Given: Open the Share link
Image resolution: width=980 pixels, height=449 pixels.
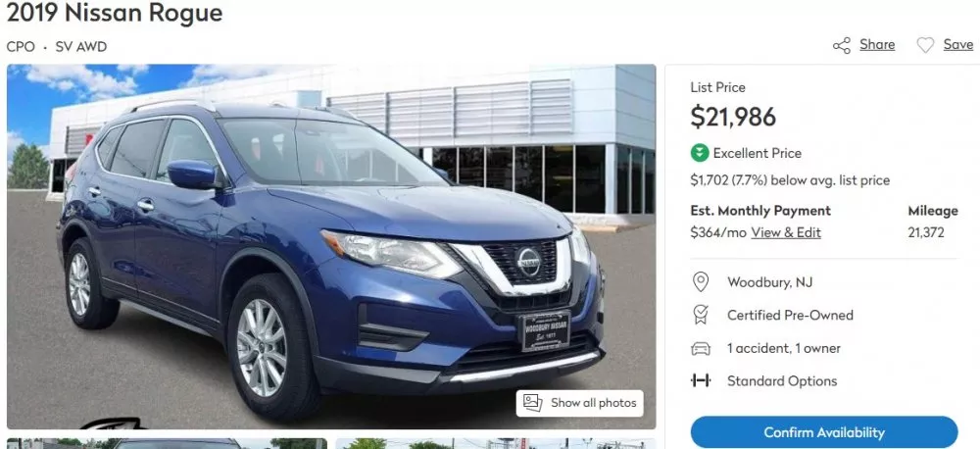Looking at the screenshot, I should [x=877, y=45].
